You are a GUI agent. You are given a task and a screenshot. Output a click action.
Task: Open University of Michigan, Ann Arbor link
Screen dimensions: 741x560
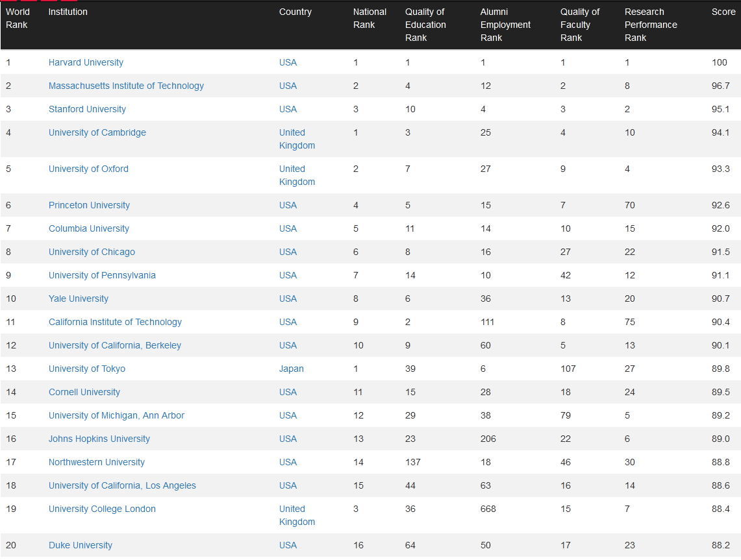116,415
